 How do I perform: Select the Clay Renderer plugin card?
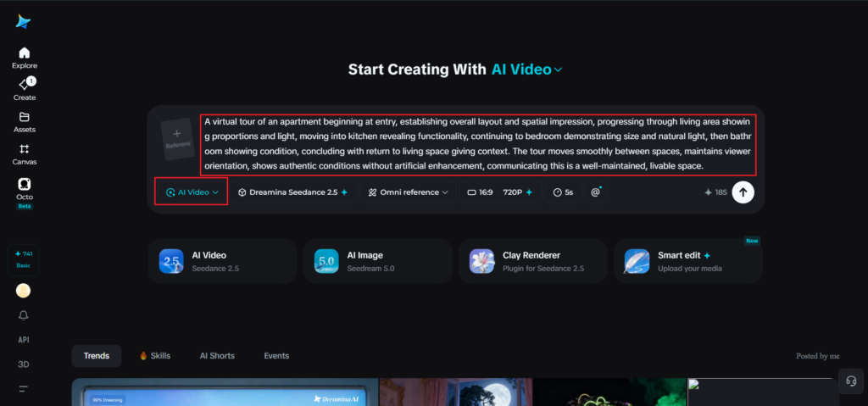(x=532, y=261)
